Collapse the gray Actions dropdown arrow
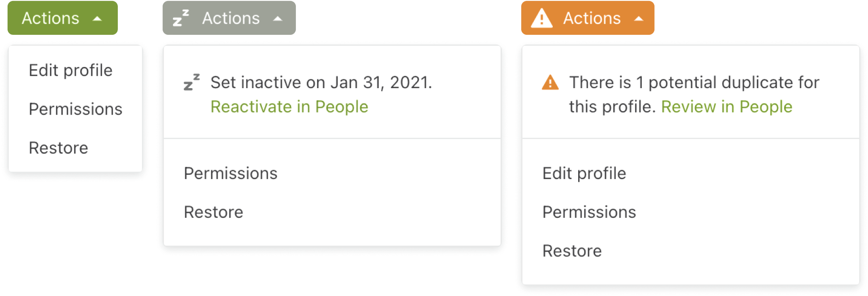This screenshot has height=296, width=868. [278, 18]
